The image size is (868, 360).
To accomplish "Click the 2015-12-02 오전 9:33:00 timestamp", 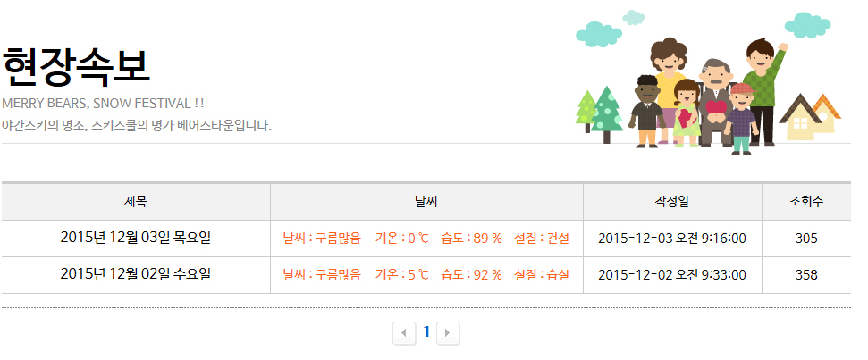I will click(x=672, y=275).
